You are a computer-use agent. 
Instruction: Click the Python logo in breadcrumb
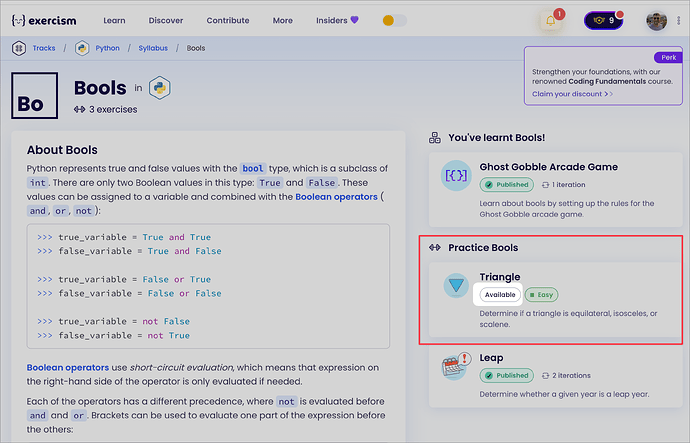pos(82,48)
